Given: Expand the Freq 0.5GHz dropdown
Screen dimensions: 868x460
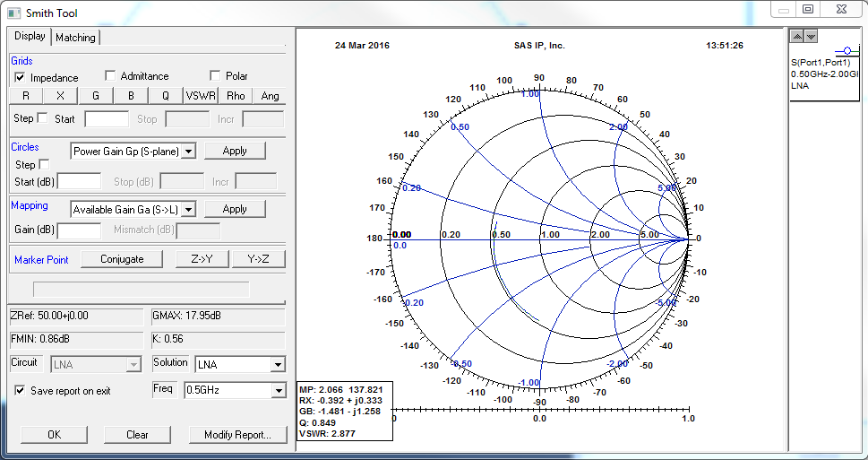Looking at the screenshot, I should point(278,391).
